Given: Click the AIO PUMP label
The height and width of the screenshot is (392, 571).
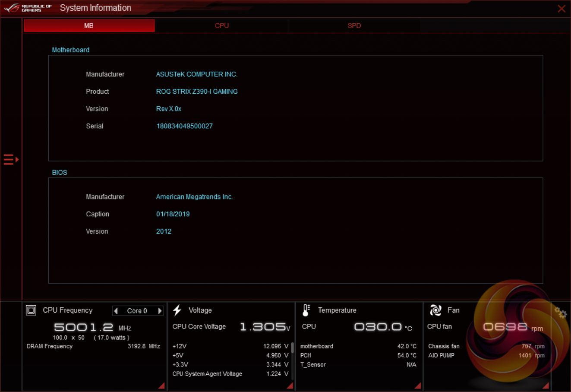Looking at the screenshot, I should click(441, 355).
